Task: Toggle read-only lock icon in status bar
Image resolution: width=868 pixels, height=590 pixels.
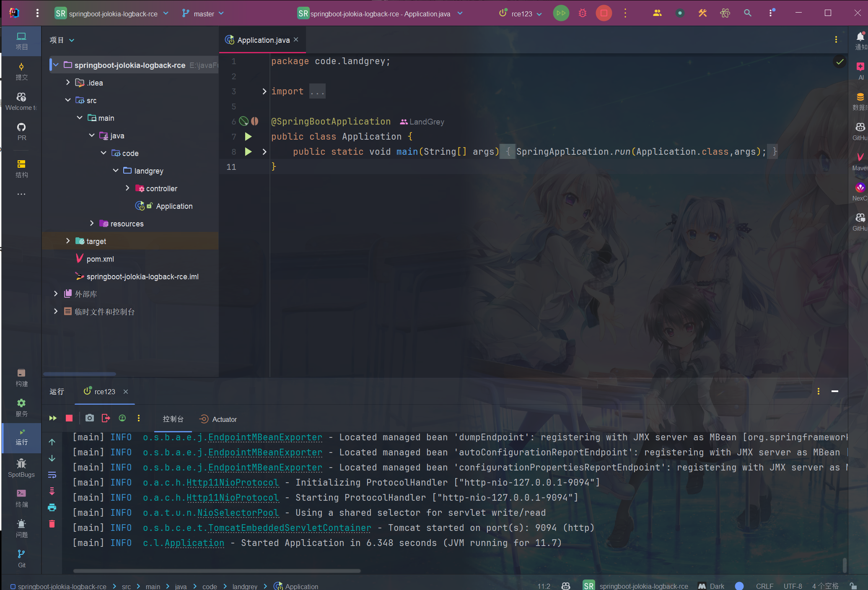Action: point(852,586)
